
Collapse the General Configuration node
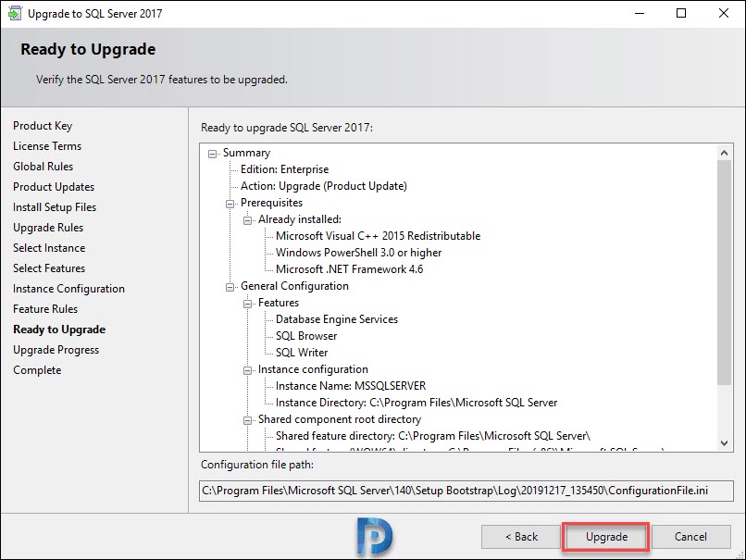(230, 287)
